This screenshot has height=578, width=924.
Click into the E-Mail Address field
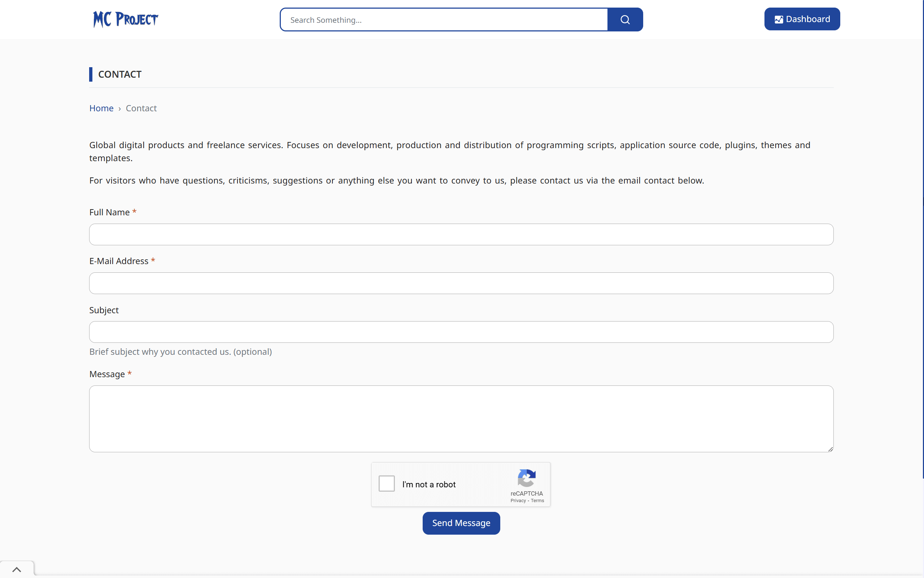click(x=461, y=283)
